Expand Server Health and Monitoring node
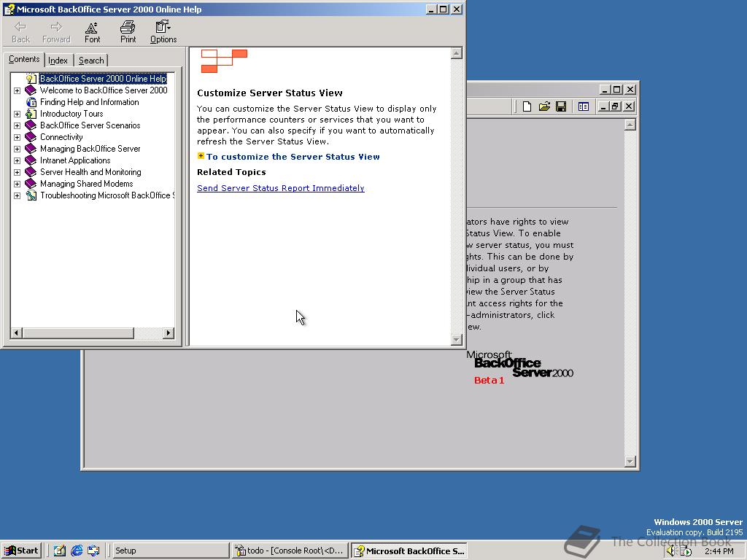 [18, 172]
